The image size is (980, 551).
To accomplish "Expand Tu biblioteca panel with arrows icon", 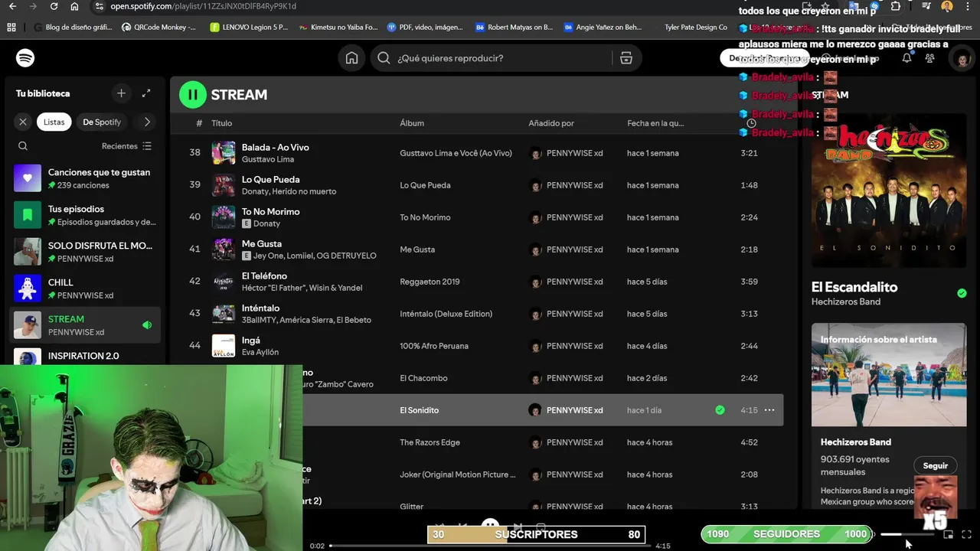I will (x=146, y=93).
